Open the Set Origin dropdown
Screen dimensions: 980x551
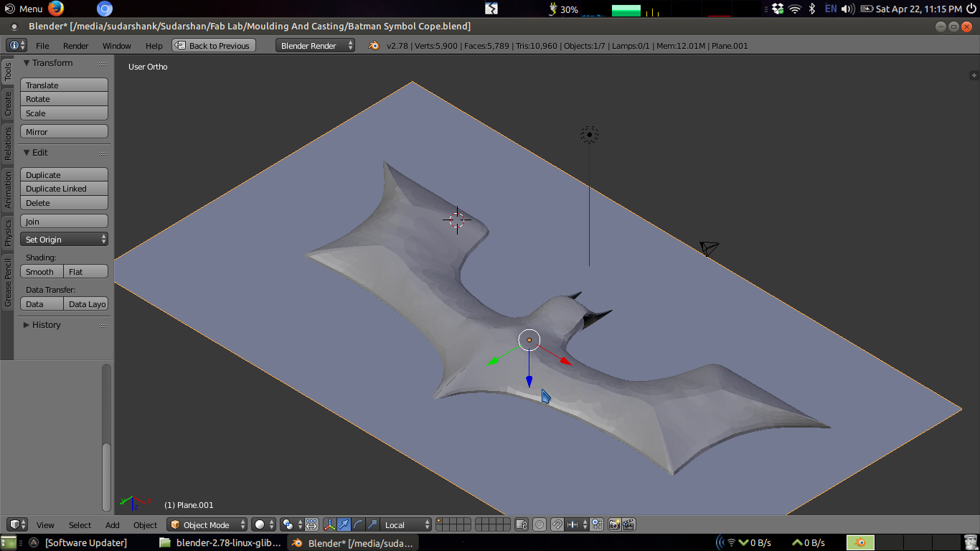[x=65, y=240]
